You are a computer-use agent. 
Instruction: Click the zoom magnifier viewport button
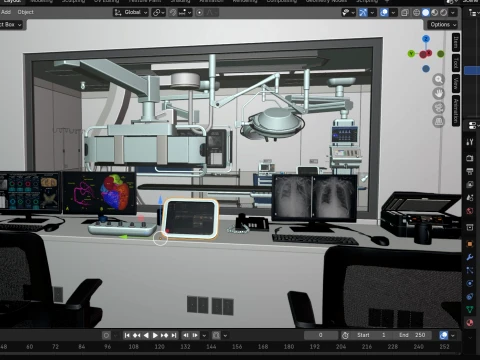pos(439,80)
